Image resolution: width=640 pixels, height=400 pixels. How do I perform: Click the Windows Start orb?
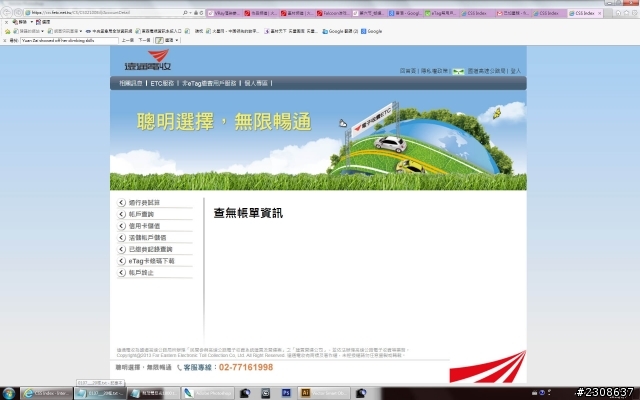point(9,393)
